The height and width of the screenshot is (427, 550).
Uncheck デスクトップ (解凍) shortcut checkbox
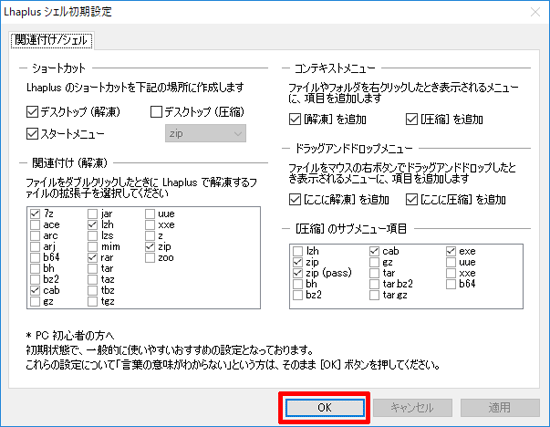coord(32,112)
